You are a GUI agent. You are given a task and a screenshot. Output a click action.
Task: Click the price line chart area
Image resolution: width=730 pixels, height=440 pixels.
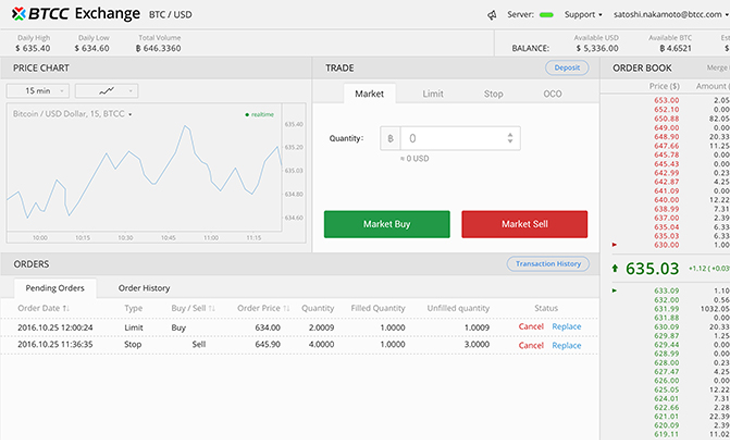point(144,168)
